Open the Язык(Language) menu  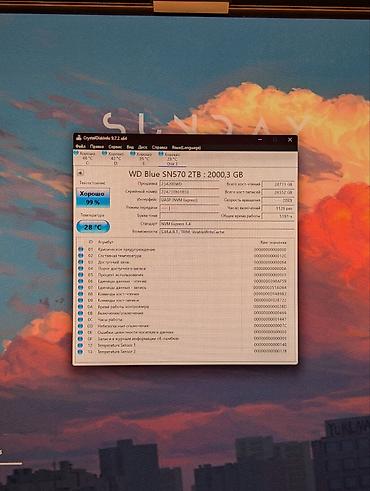[x=186, y=147]
